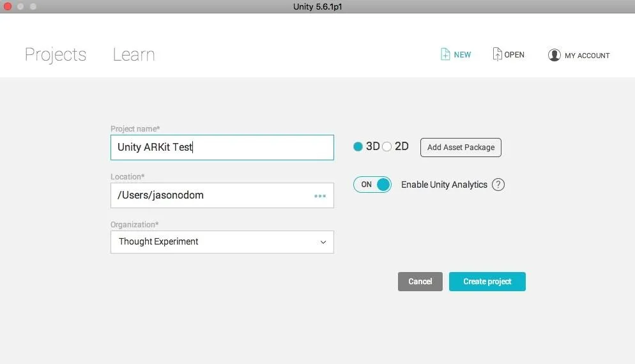635x364 pixels.
Task: Open the Organization dropdown
Action: click(222, 242)
